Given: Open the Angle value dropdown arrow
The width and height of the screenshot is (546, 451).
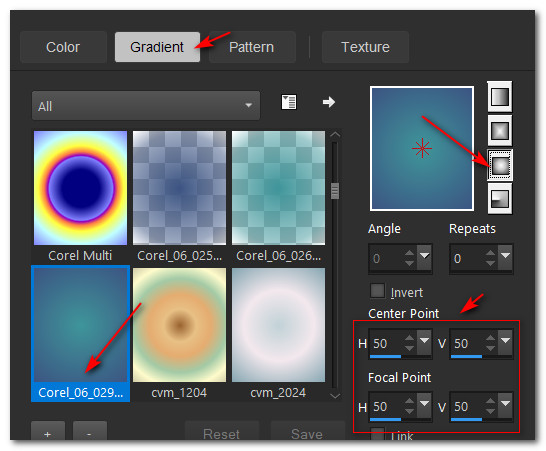Looking at the screenshot, I should click(x=424, y=257).
